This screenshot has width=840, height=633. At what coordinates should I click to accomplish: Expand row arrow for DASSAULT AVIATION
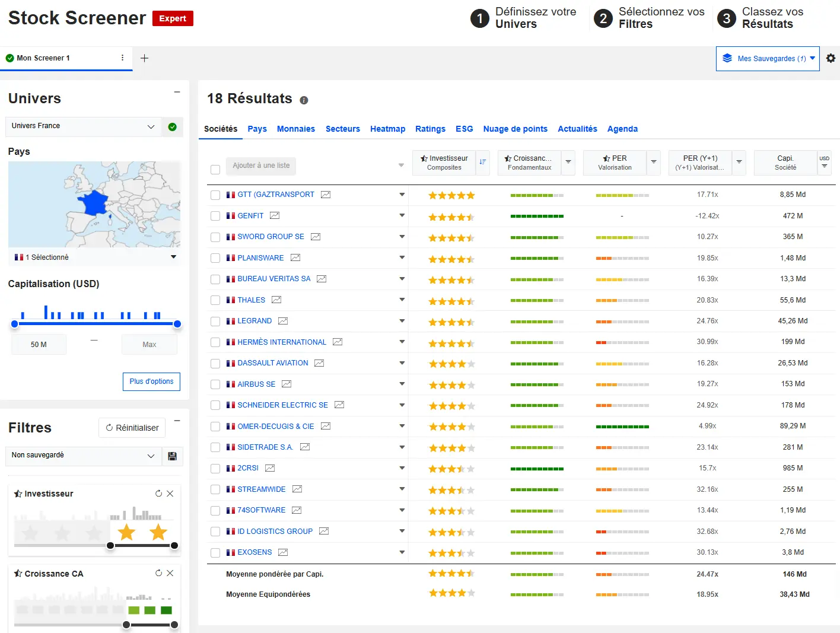pos(402,363)
